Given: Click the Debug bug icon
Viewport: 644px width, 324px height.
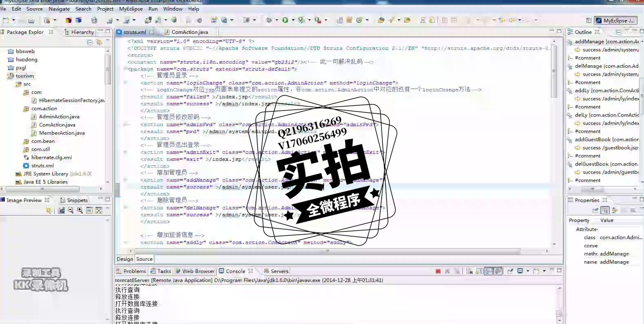Looking at the screenshot, I should coord(269,20).
